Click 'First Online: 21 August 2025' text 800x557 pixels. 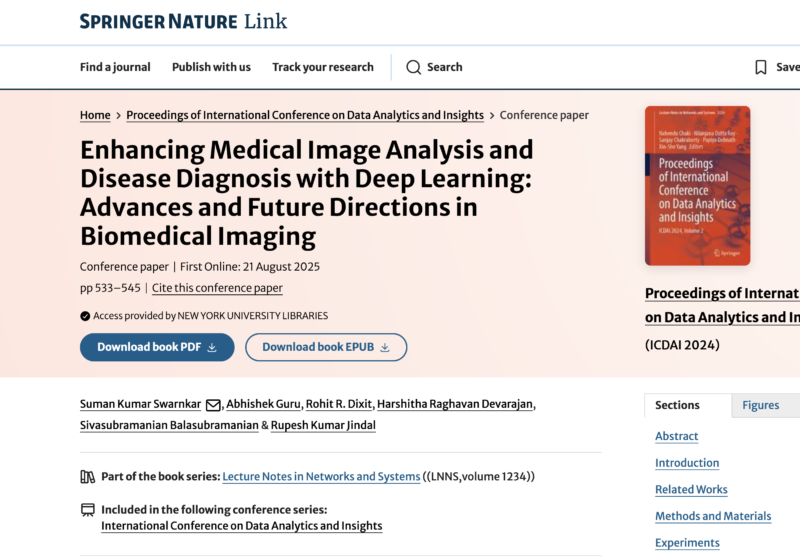tap(250, 267)
